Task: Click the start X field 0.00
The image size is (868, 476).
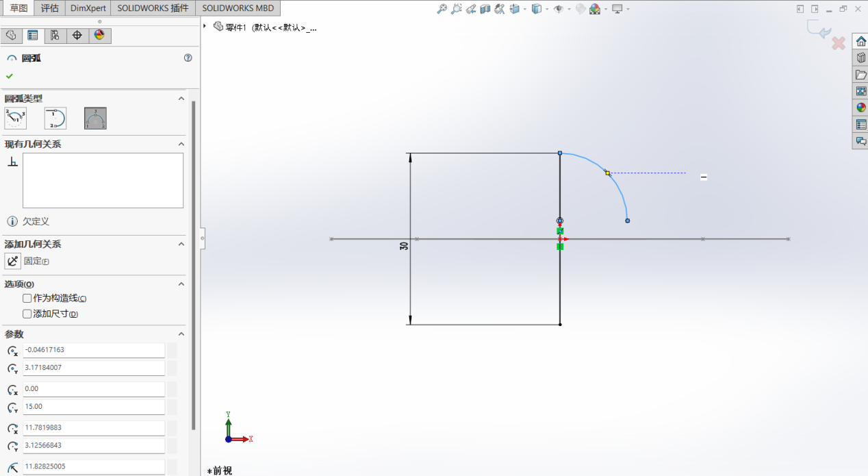Action: (94, 389)
